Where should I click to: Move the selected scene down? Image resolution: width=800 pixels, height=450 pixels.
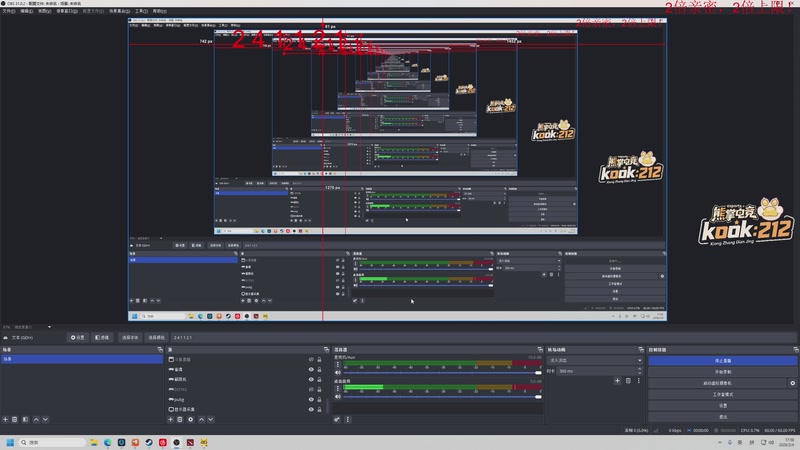pos(45,419)
